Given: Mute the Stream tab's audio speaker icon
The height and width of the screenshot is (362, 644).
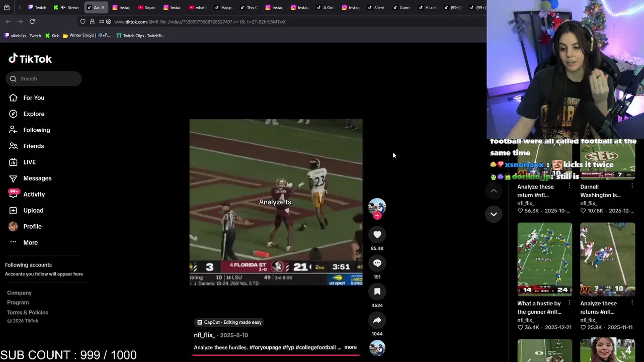Looking at the screenshot, I should [x=63, y=8].
